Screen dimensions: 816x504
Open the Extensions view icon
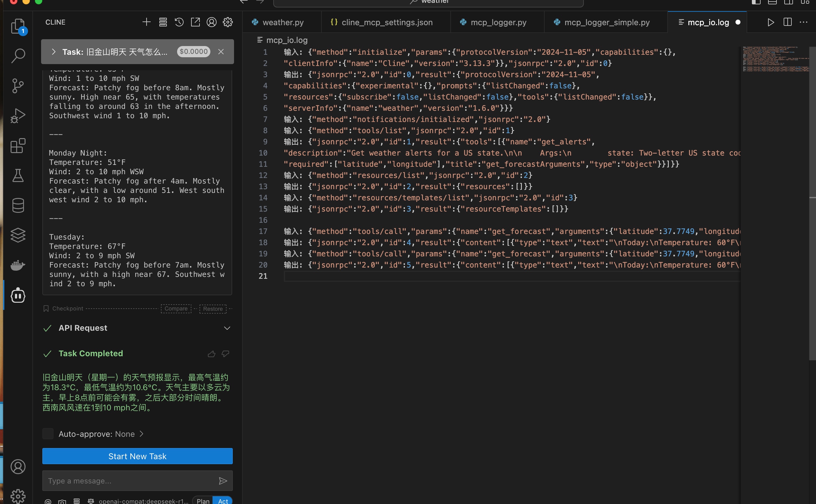(18, 146)
